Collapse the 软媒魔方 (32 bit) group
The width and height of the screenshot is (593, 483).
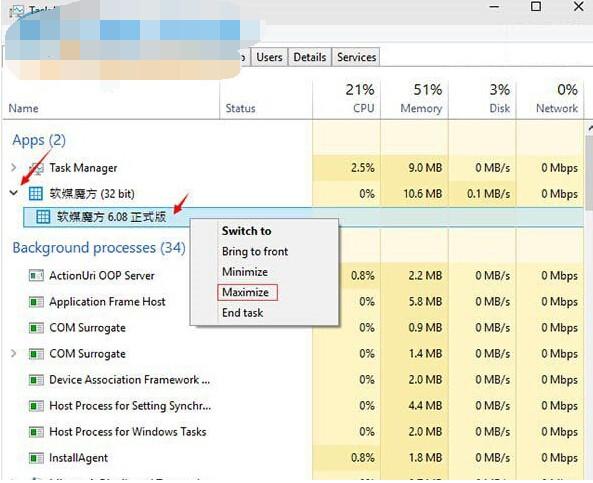click(x=14, y=193)
